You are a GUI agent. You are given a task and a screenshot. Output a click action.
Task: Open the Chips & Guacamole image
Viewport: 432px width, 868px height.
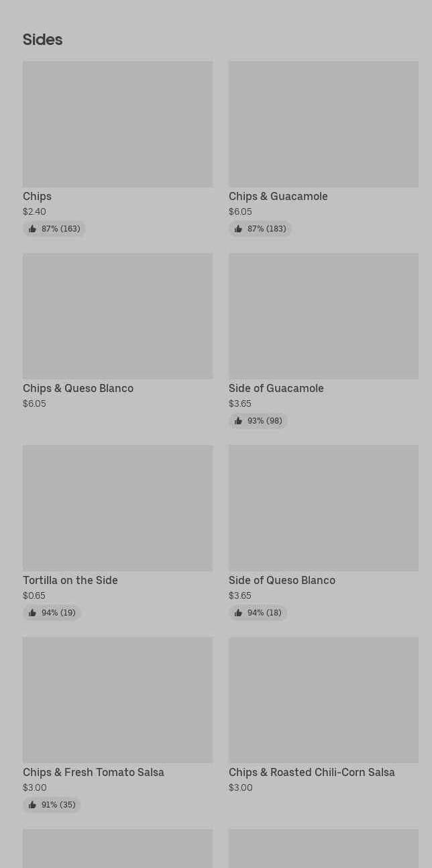pyautogui.click(x=323, y=124)
